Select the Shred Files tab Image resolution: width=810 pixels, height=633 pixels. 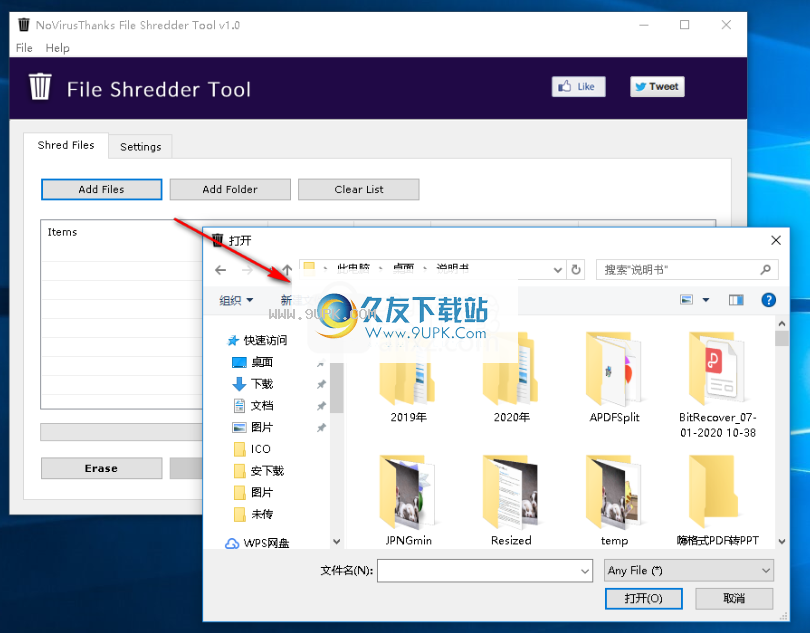[x=66, y=145]
